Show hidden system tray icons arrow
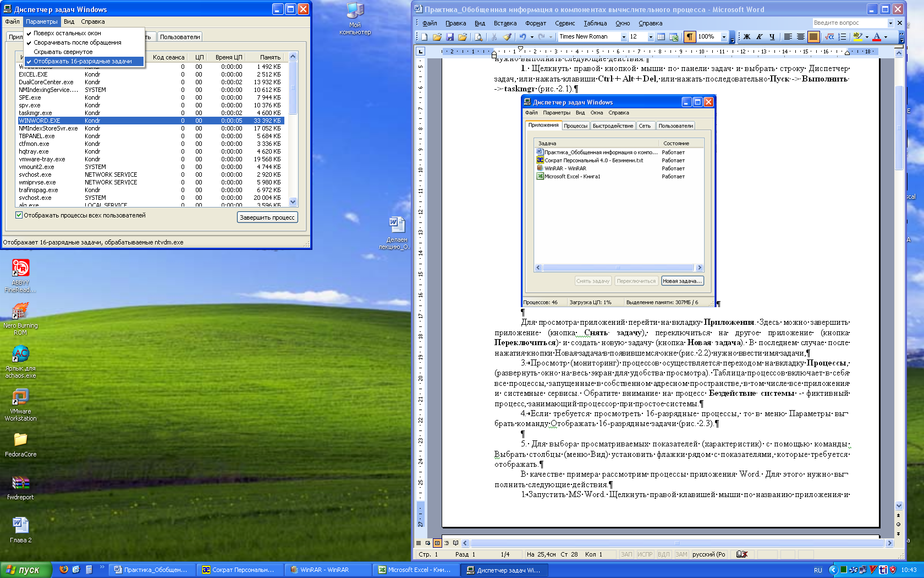Viewport: 924px width, 578px height. (x=833, y=570)
